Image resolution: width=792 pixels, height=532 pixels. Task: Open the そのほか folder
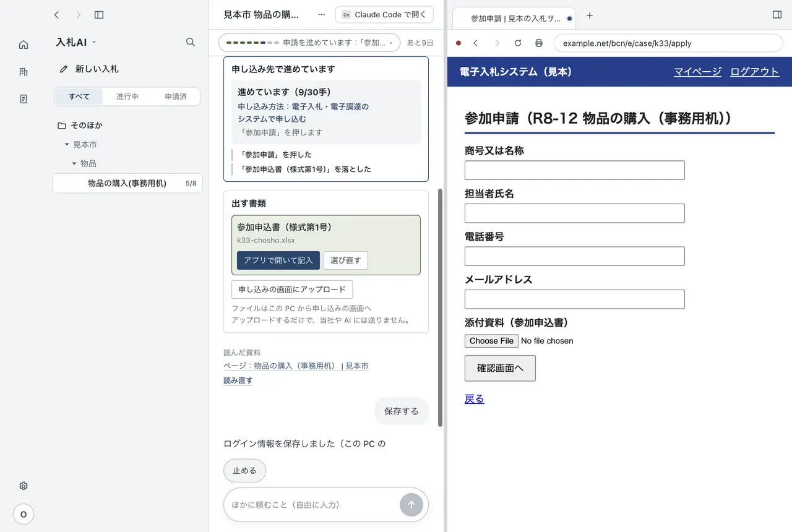pyautogui.click(x=80, y=125)
